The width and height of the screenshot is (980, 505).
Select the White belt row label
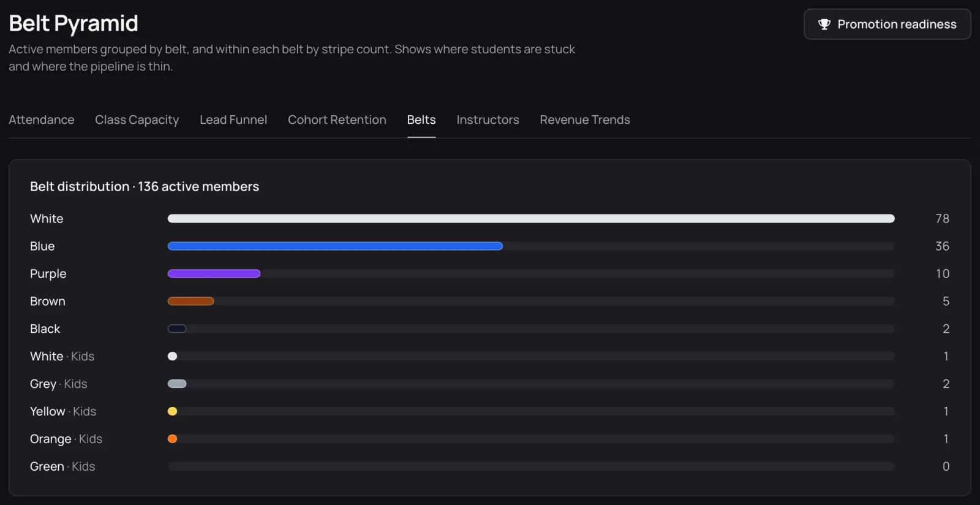(x=47, y=219)
